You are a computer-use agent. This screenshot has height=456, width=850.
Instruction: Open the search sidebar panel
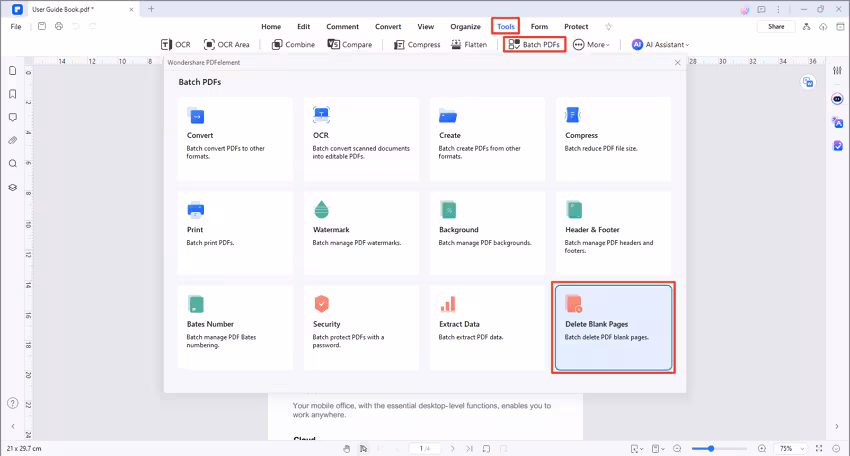12,164
